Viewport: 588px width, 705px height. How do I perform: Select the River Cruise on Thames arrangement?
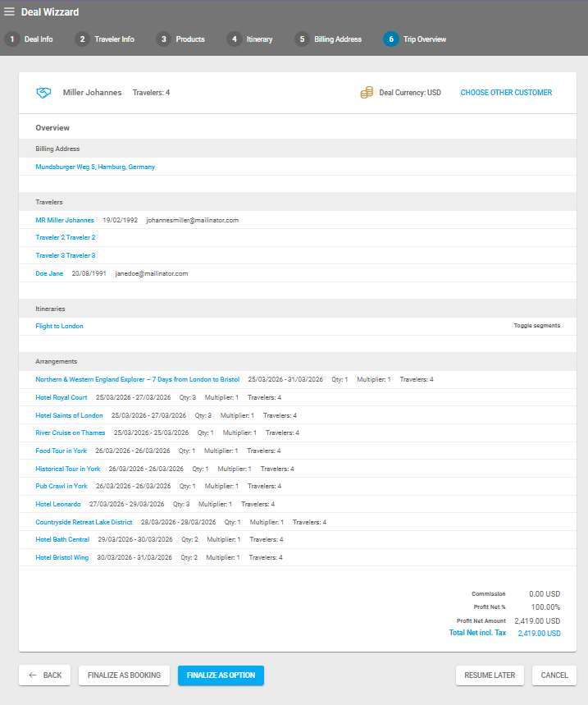70,433
